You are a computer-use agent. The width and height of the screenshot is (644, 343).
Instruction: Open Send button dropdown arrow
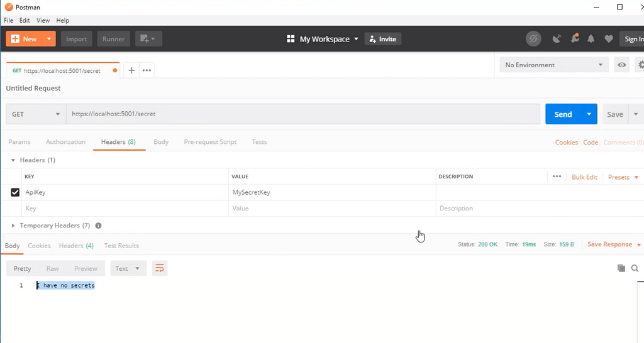(589, 114)
